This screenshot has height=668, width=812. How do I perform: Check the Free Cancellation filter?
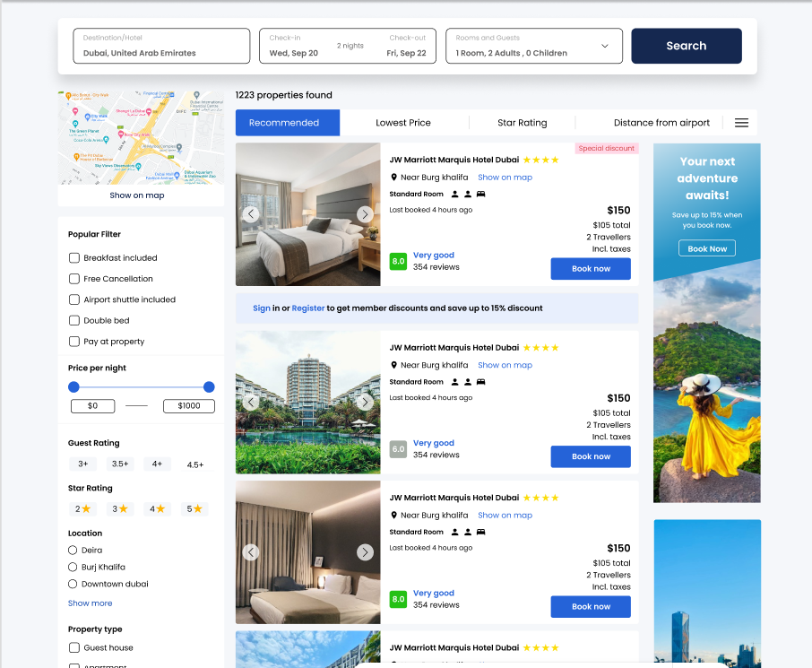pos(74,279)
